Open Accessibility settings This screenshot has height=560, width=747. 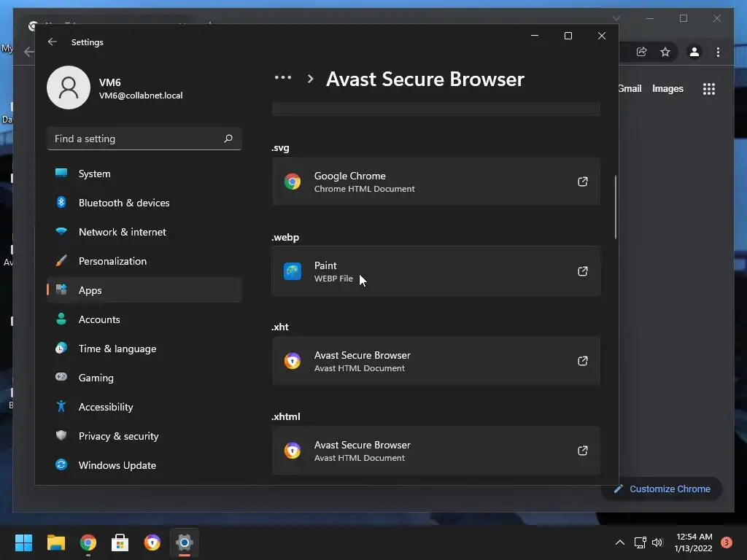pyautogui.click(x=144, y=407)
